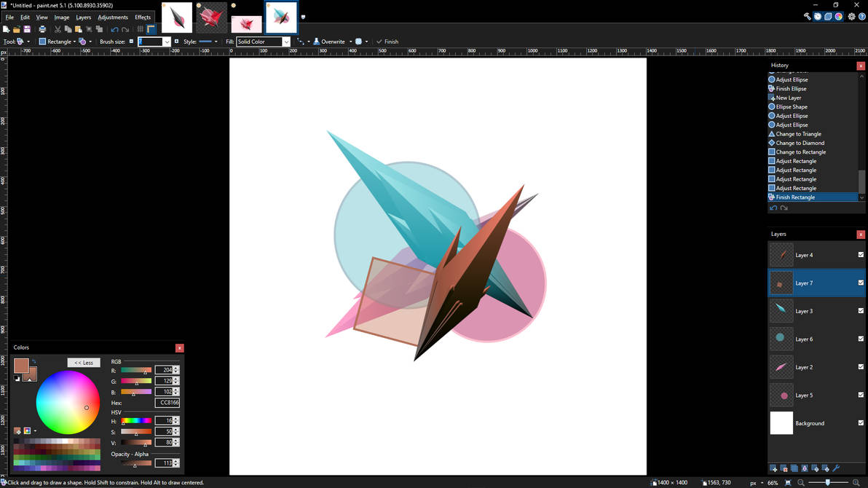Open the Effects menu
This screenshot has width=868, height=488.
pyautogui.click(x=143, y=17)
